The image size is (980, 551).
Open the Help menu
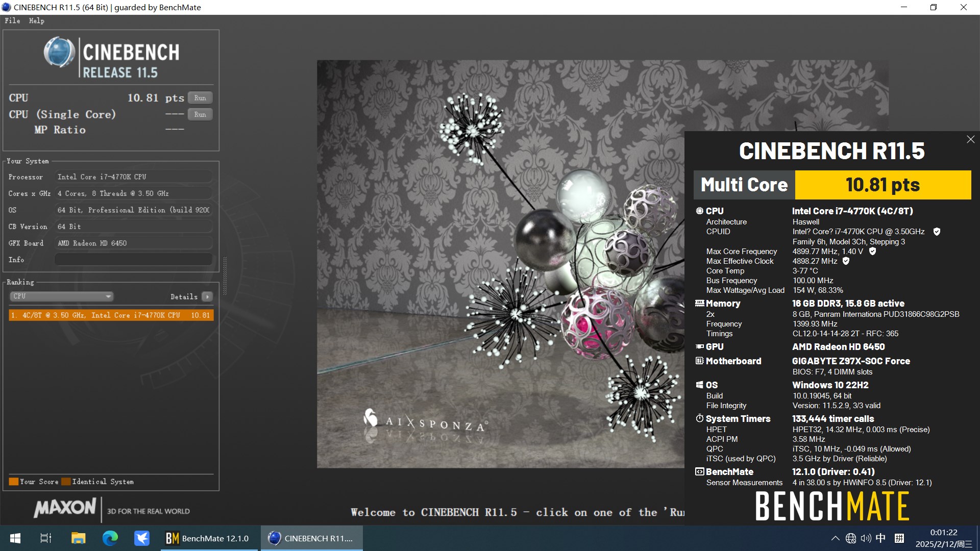(x=36, y=21)
